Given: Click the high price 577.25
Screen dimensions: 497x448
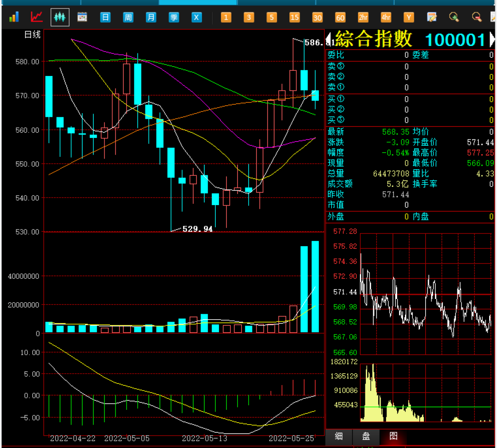Looking at the screenshot, I should (480, 153).
